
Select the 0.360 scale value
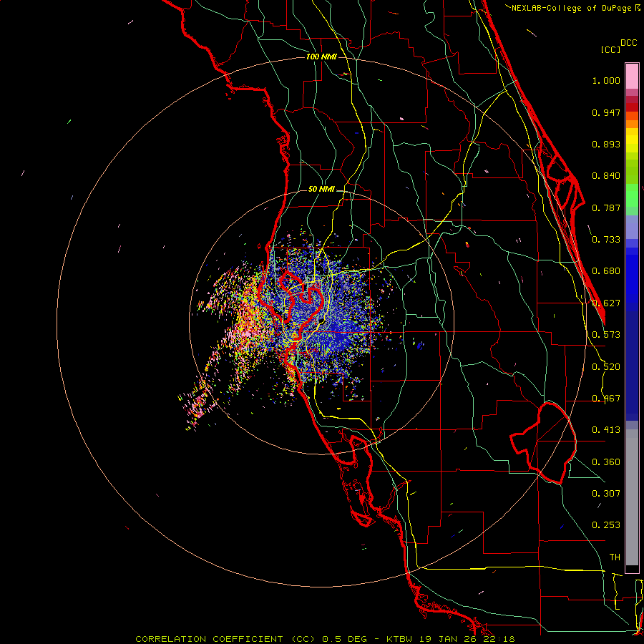(x=606, y=462)
